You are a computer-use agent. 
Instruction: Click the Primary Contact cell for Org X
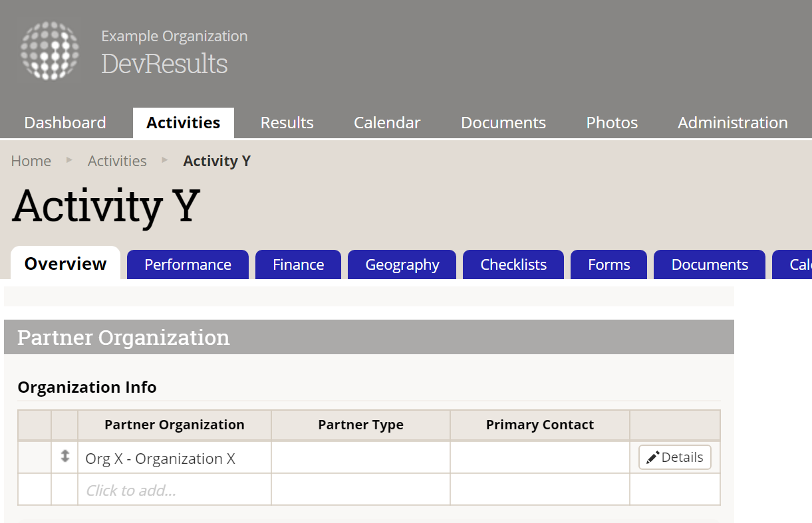540,459
